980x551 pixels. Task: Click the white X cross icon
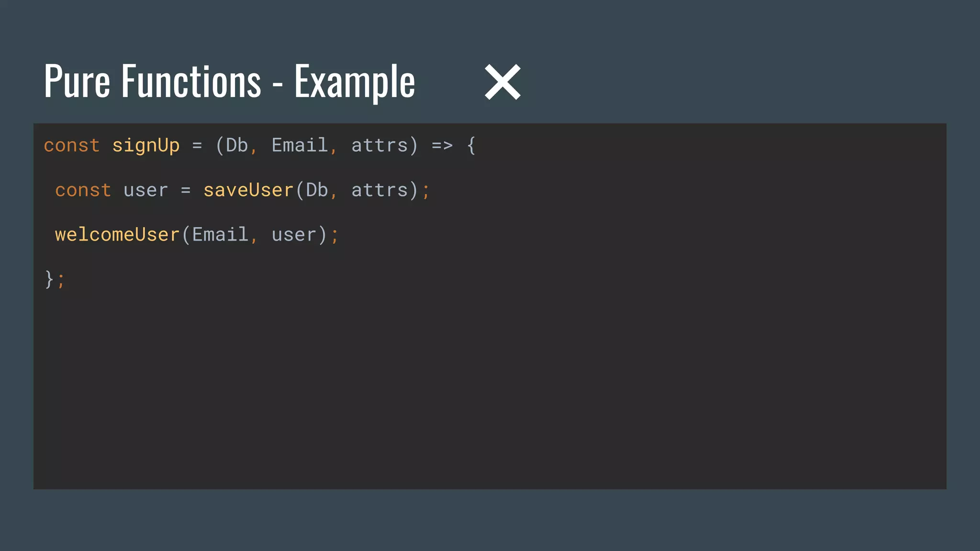point(502,82)
